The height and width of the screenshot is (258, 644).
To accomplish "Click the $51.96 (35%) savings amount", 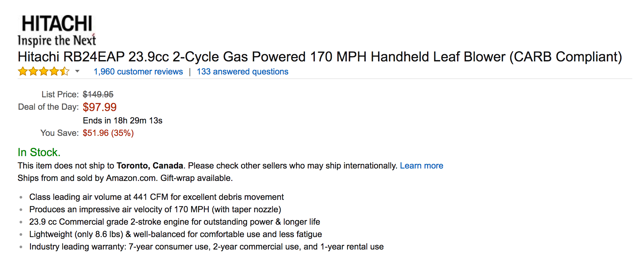I will [x=108, y=133].
